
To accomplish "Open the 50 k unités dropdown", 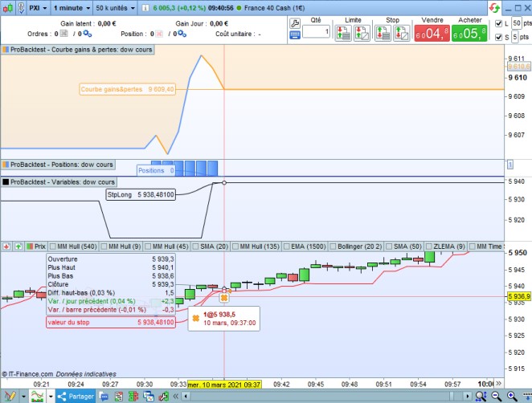I will coord(115,8).
